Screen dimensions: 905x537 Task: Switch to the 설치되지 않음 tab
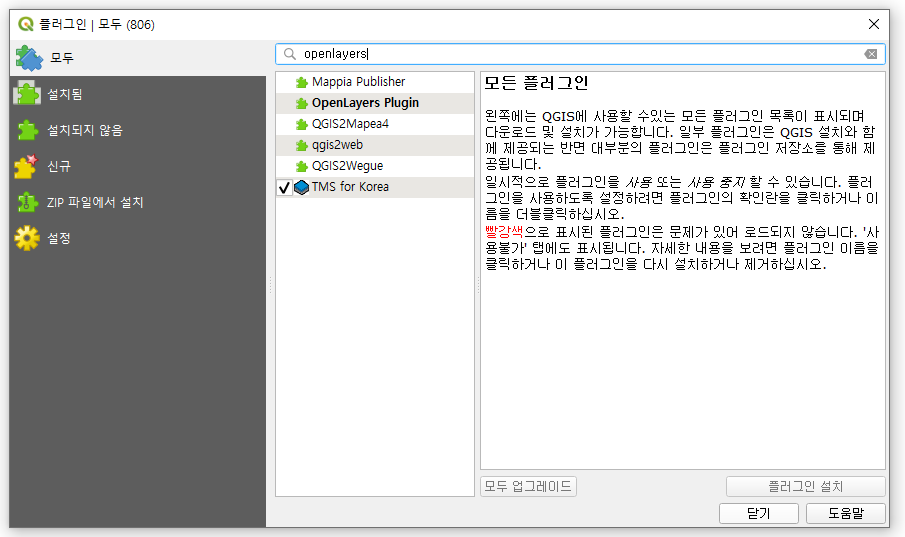(x=138, y=130)
